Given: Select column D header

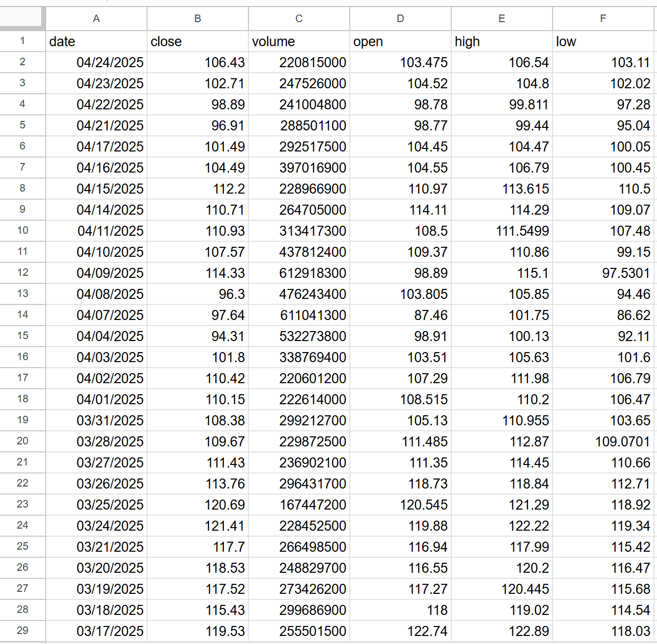Looking at the screenshot, I should tap(400, 19).
